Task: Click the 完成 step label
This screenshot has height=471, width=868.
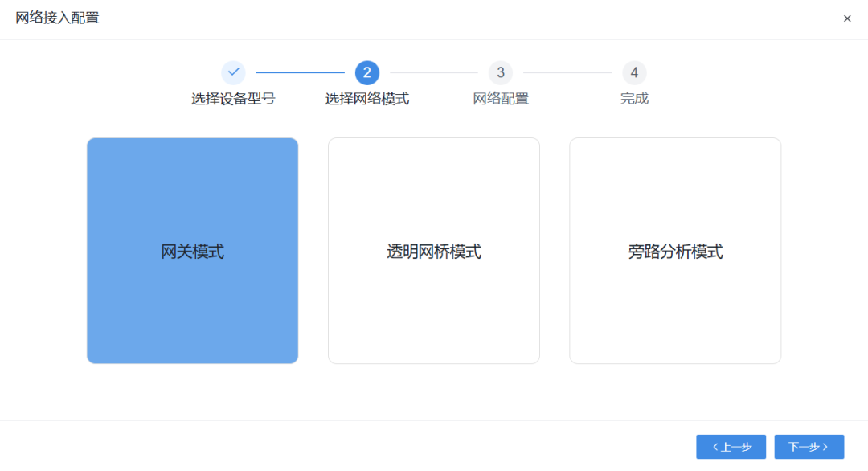Action: pyautogui.click(x=634, y=97)
